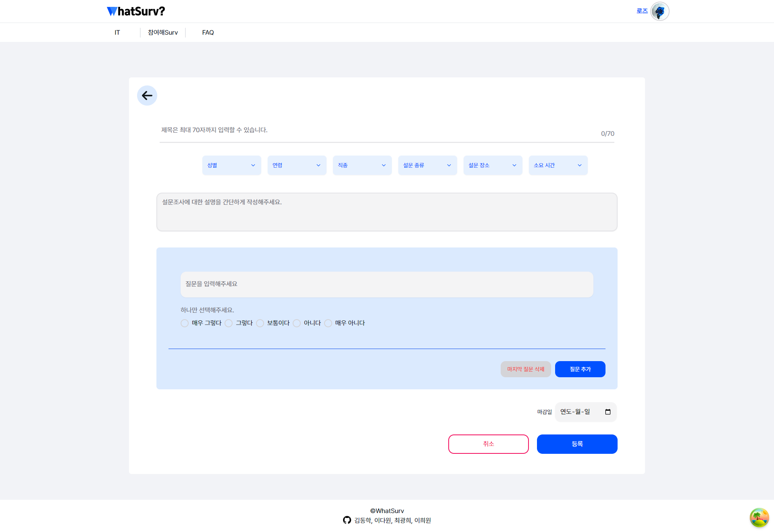Open the GitHub icon in footer

pos(347,520)
